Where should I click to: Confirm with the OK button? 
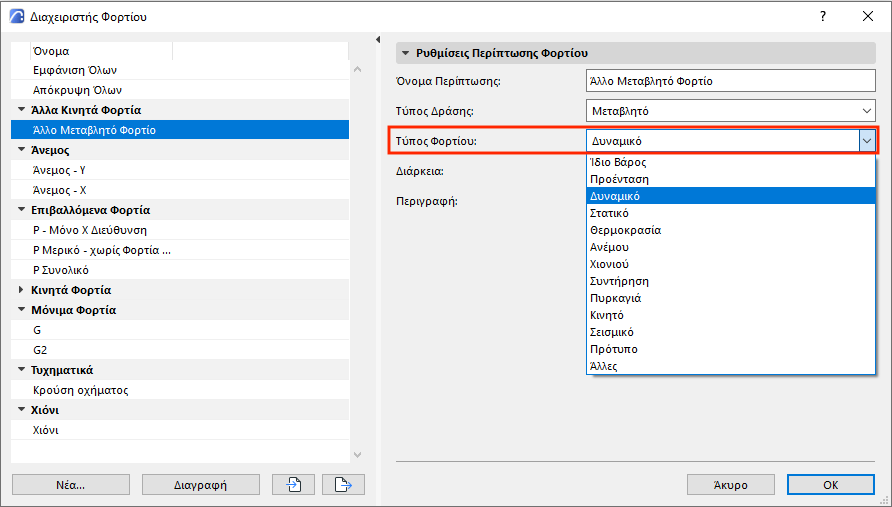tap(830, 485)
